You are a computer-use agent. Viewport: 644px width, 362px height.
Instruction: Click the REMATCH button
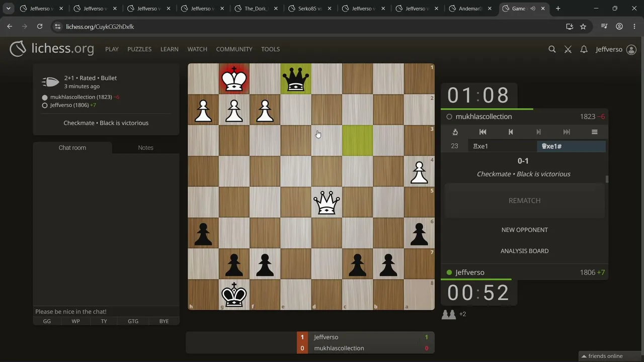point(524,201)
